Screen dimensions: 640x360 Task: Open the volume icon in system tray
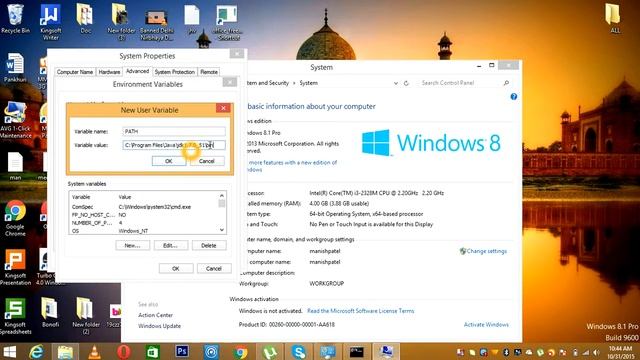click(x=596, y=352)
